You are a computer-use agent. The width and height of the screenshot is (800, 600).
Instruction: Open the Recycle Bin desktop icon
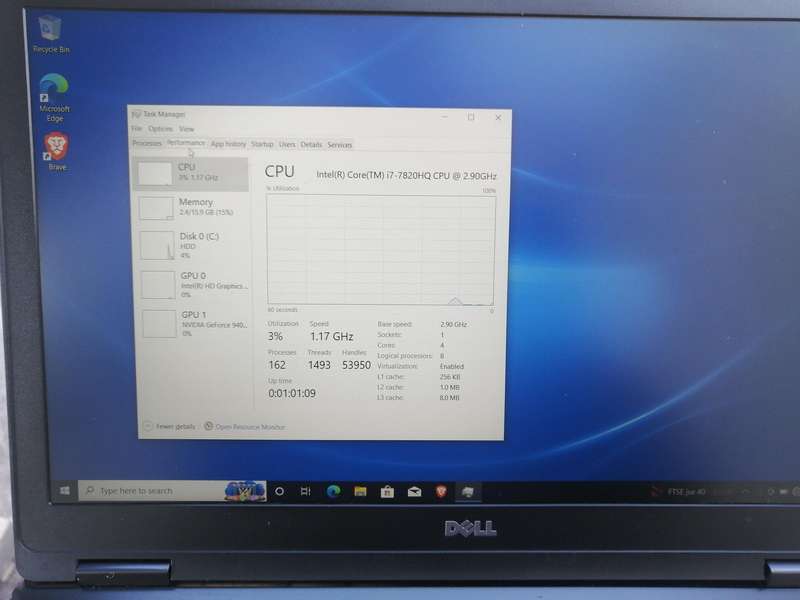click(51, 34)
